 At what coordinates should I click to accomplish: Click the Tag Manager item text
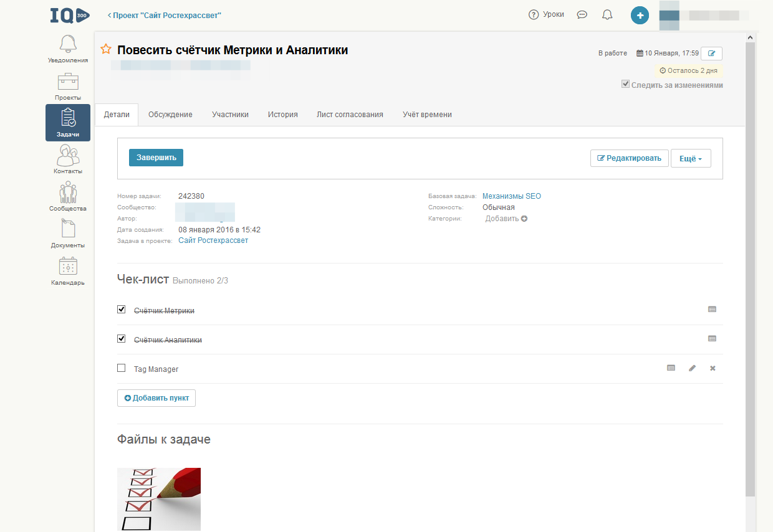(156, 369)
